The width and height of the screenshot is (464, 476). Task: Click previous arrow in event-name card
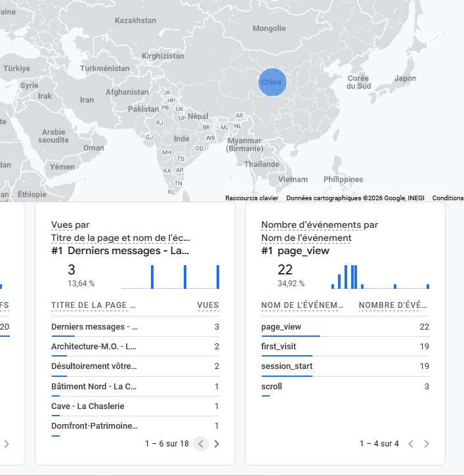click(x=411, y=444)
